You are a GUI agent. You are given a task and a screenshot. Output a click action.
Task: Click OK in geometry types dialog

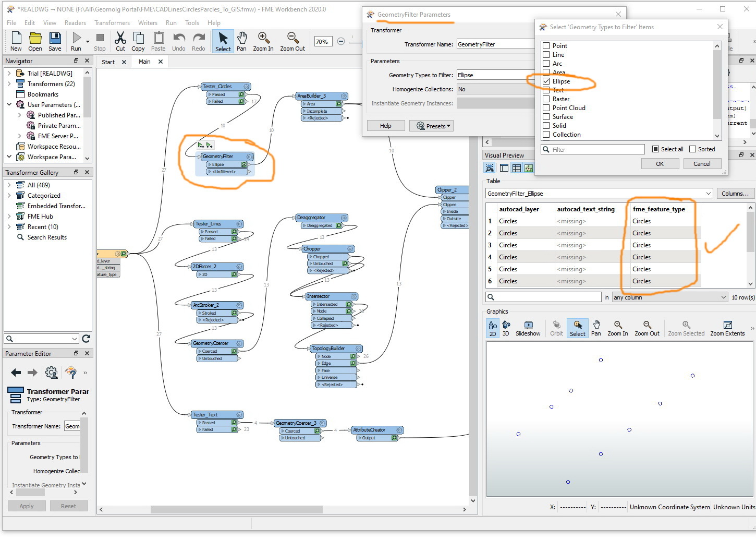pos(660,164)
